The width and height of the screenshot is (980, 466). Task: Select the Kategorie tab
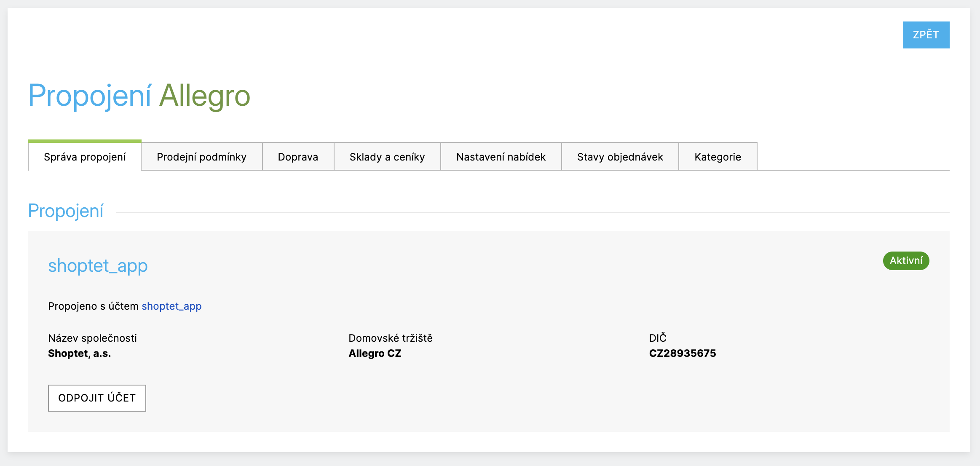tap(718, 157)
